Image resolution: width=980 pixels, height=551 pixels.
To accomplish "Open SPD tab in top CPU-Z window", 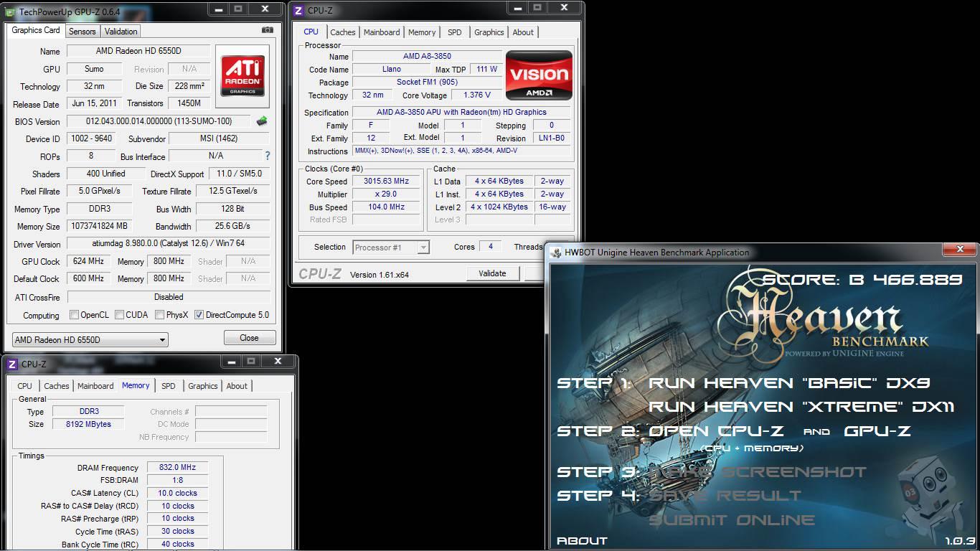I will (455, 32).
